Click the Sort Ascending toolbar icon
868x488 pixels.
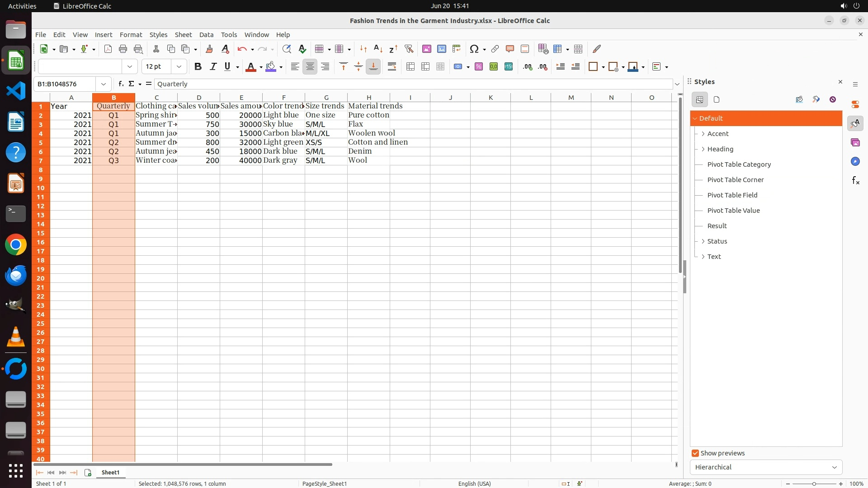(x=378, y=49)
